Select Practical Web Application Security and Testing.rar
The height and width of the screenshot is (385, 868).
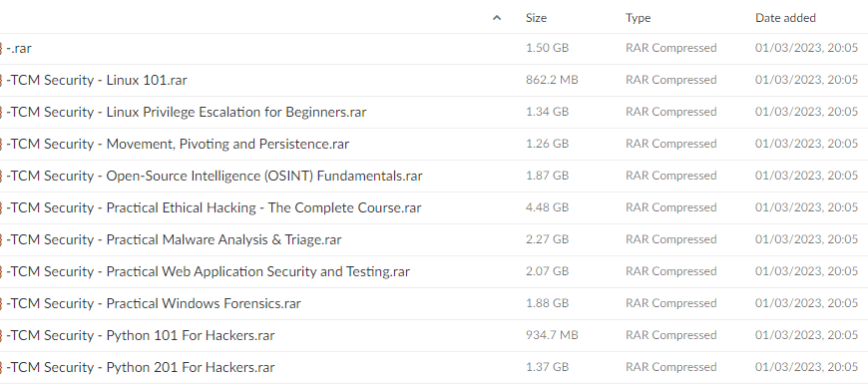[208, 271]
